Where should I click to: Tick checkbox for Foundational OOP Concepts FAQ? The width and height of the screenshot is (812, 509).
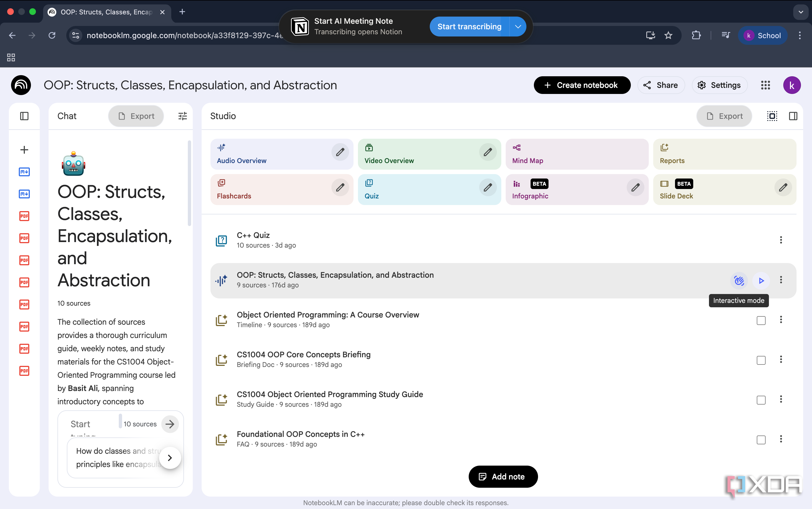point(761,440)
